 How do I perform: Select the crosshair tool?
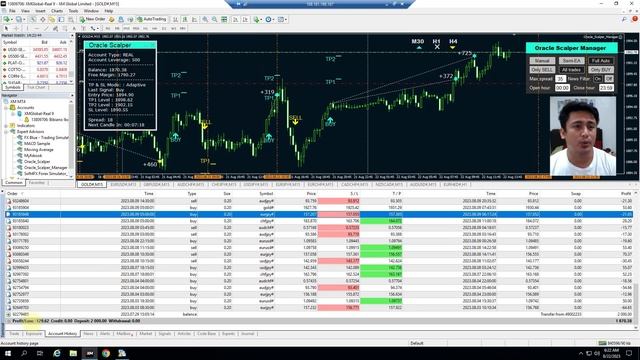coord(16,29)
